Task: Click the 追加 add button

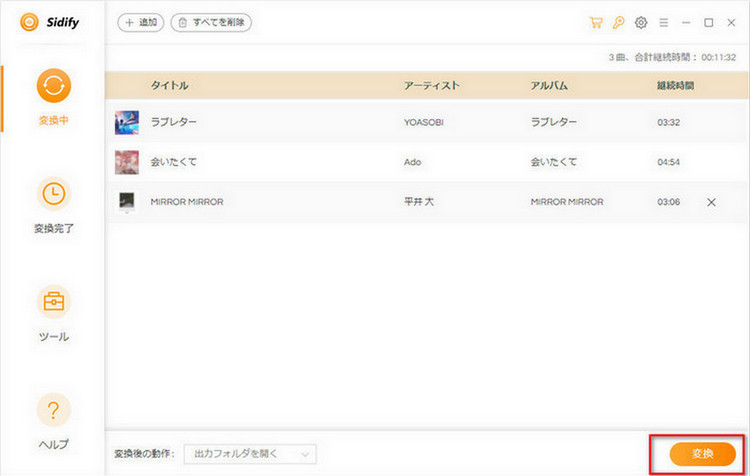Action: [x=141, y=22]
